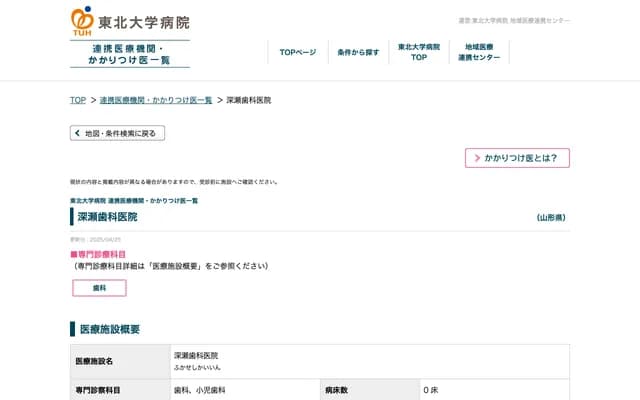Select 東北大学病院 TOP navigation item
The width and height of the screenshot is (640, 400).
click(419, 52)
